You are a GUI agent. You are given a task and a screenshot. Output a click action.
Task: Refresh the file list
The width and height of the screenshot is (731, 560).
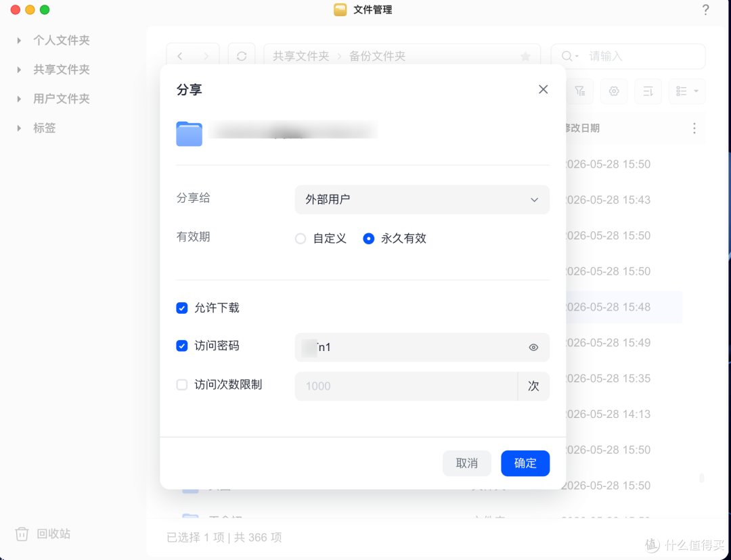(x=242, y=56)
